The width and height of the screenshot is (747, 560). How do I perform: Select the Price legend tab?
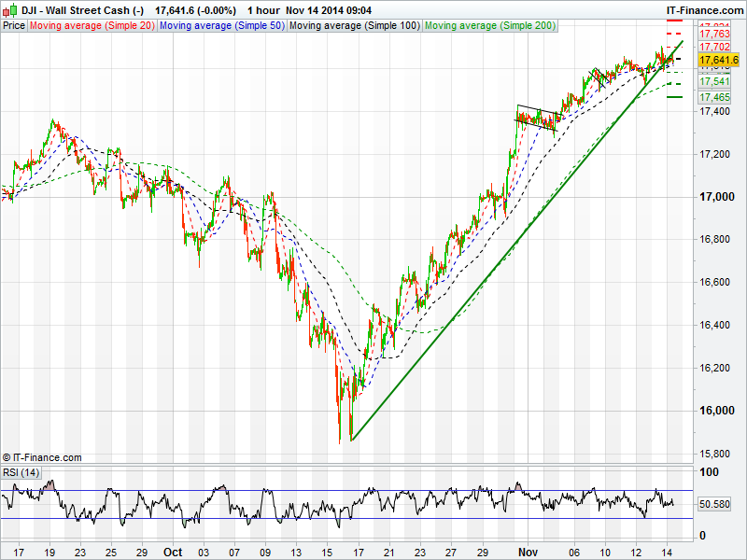(x=14, y=26)
